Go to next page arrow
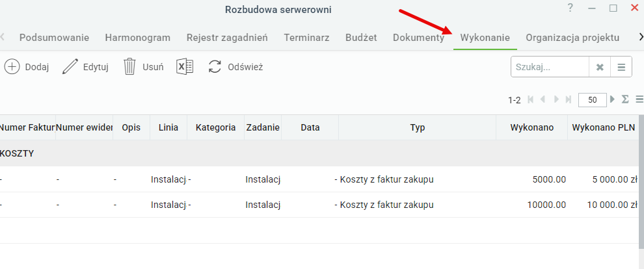 coord(556,99)
